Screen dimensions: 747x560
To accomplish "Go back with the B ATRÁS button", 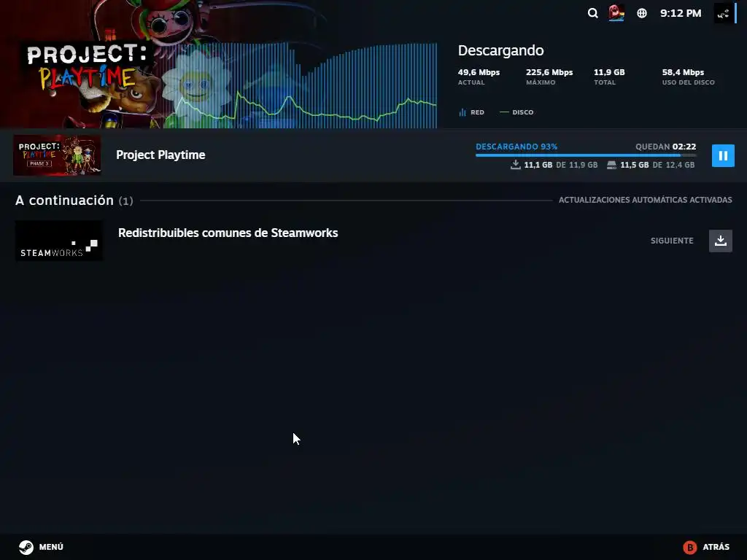I will pos(706,547).
